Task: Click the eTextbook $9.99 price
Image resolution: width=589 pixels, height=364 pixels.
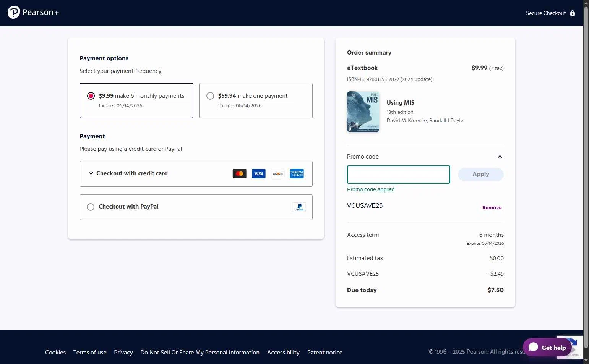Action: (x=479, y=68)
